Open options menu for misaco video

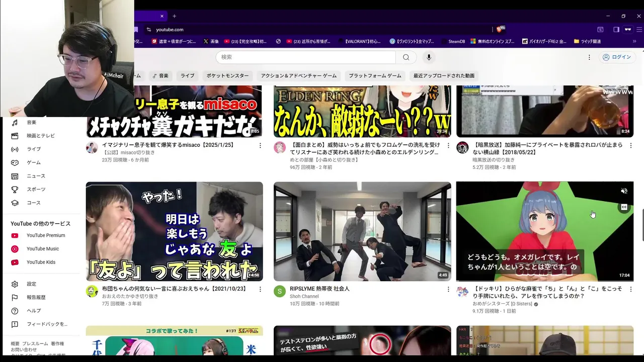[260, 145]
